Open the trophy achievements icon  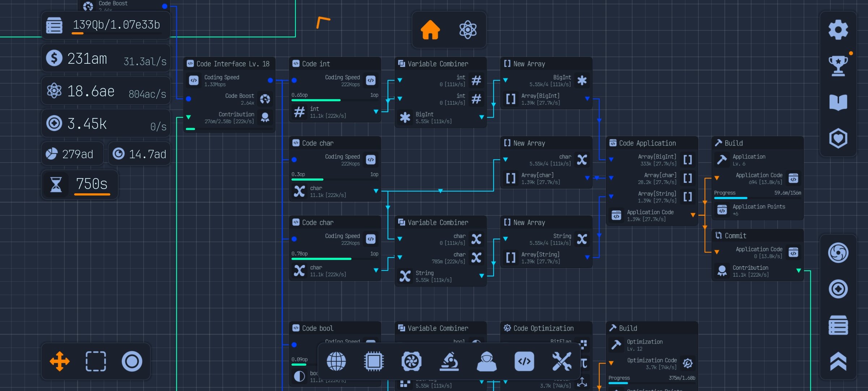[838, 66]
